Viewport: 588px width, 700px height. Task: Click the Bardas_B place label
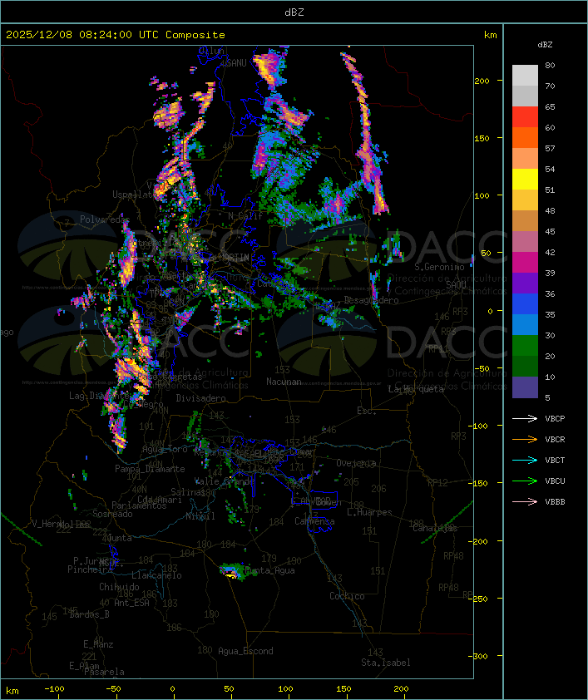tap(89, 614)
